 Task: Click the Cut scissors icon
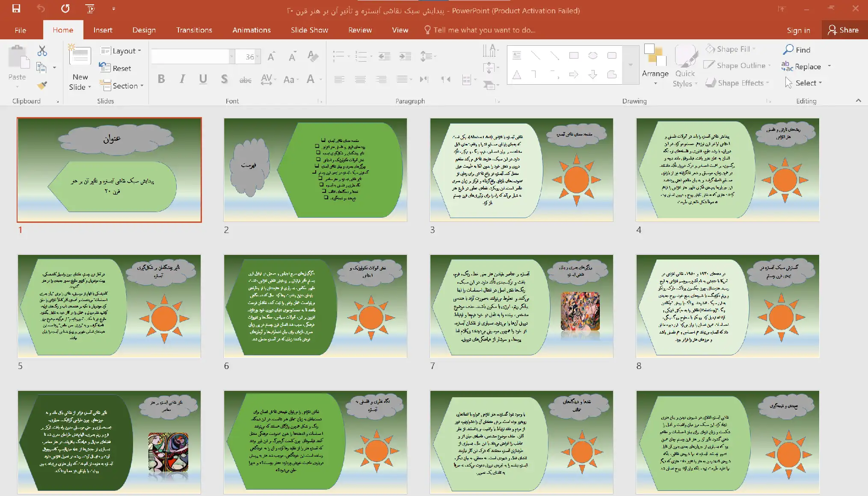click(42, 51)
